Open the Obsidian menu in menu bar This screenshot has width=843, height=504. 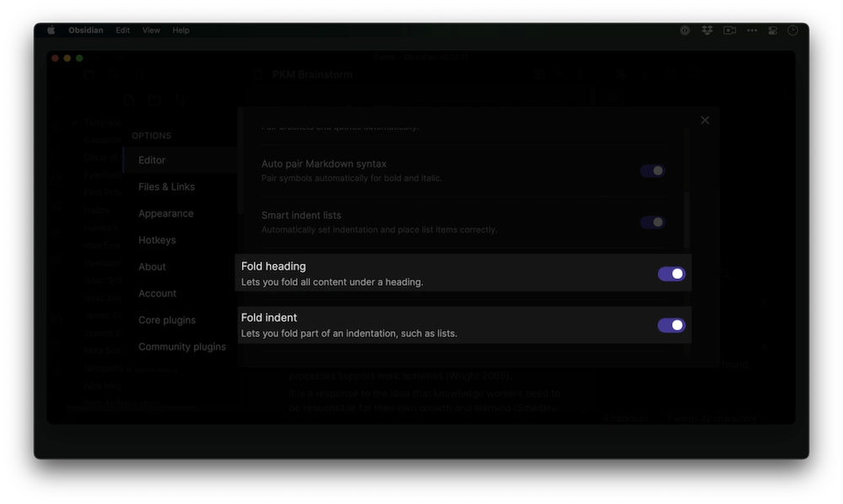(x=85, y=30)
